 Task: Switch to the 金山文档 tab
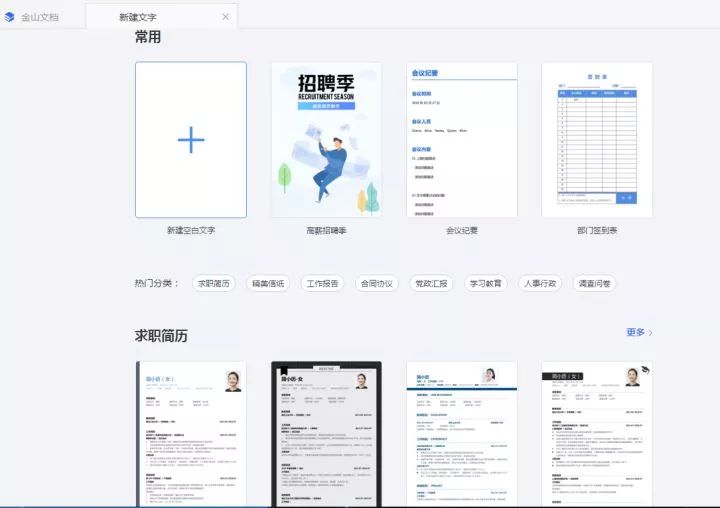(x=39, y=17)
